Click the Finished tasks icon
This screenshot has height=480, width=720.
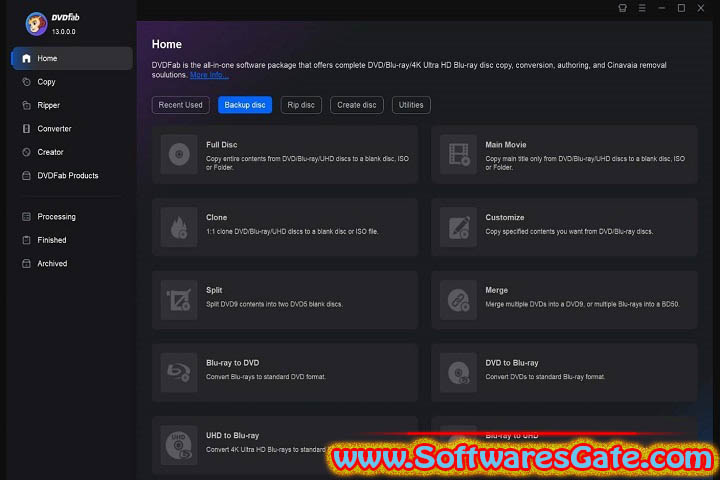point(26,240)
